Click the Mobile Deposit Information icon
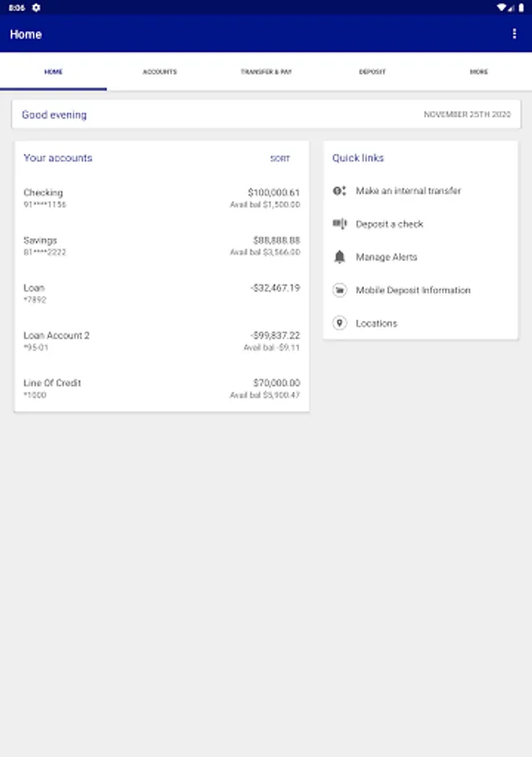This screenshot has height=757, width=532. point(340,290)
